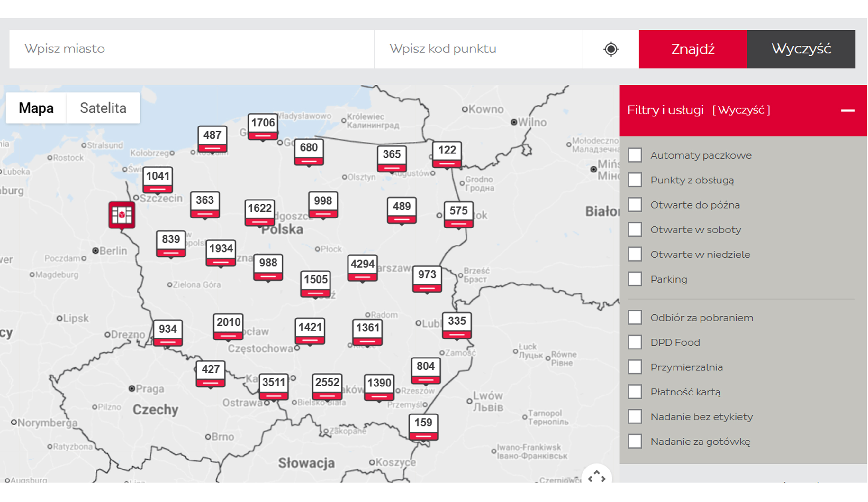868x502 pixels.
Task: Tick the Płatność kartą checkbox
Action: tap(635, 392)
